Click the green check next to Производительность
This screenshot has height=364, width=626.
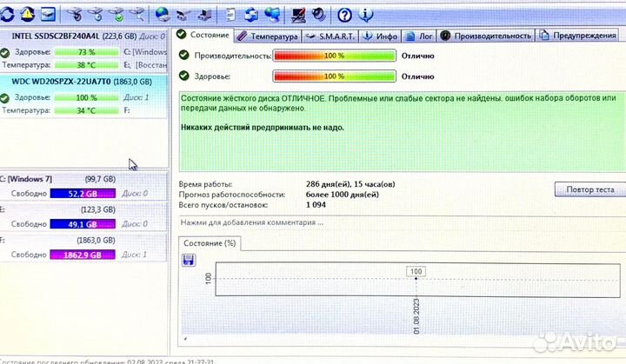184,55
